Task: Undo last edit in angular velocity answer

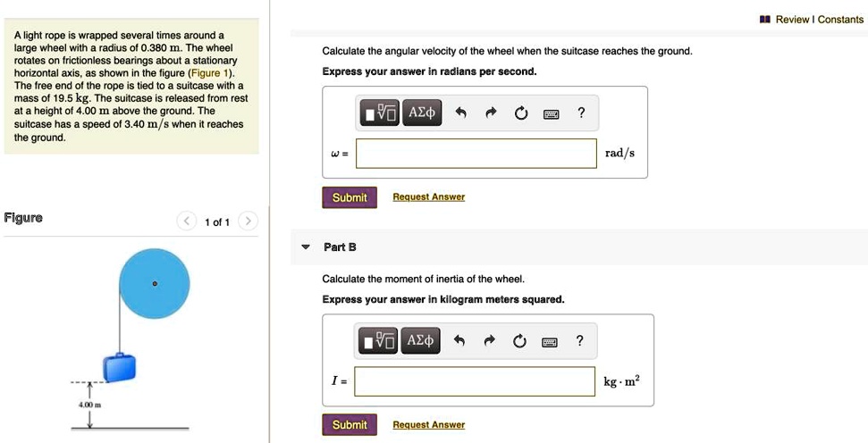Action: [461, 113]
